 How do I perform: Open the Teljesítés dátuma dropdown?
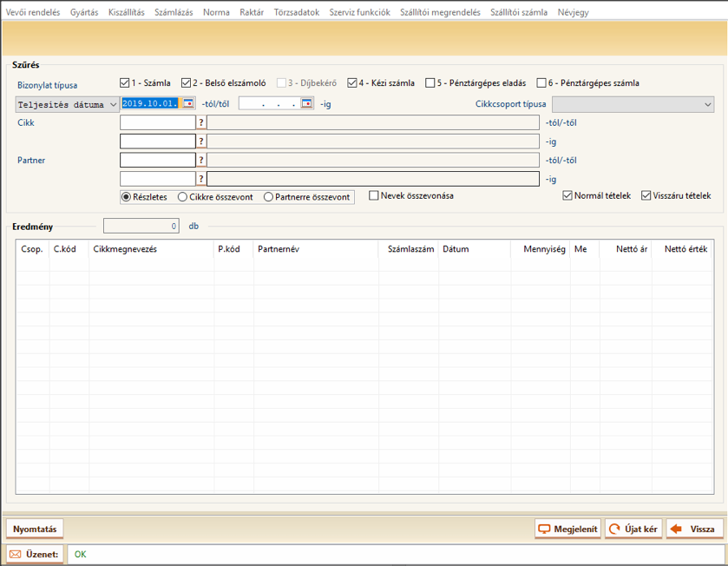click(68, 104)
